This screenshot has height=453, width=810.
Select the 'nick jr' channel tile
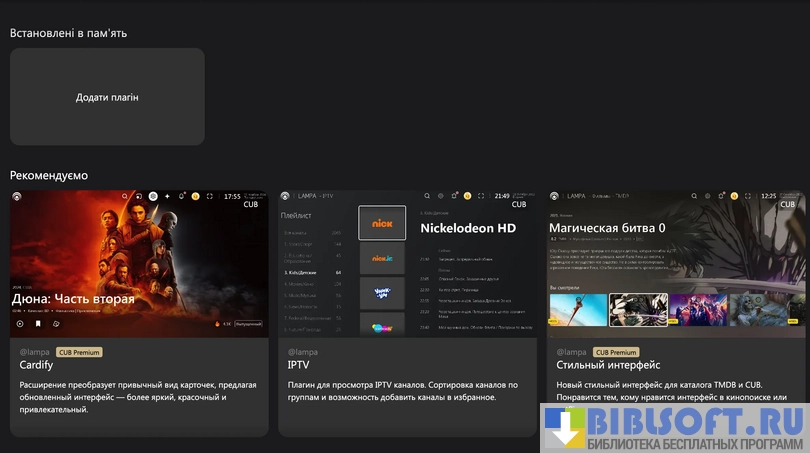pos(382,258)
